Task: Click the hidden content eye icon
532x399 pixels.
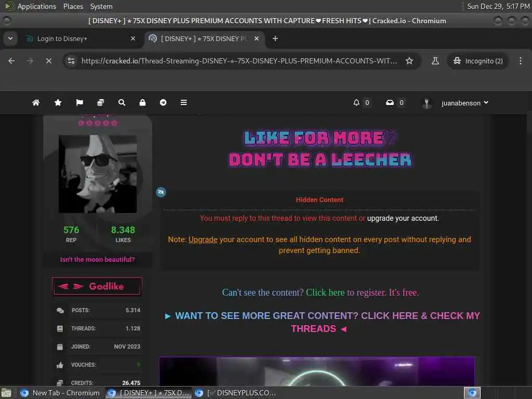Action: [x=161, y=192]
